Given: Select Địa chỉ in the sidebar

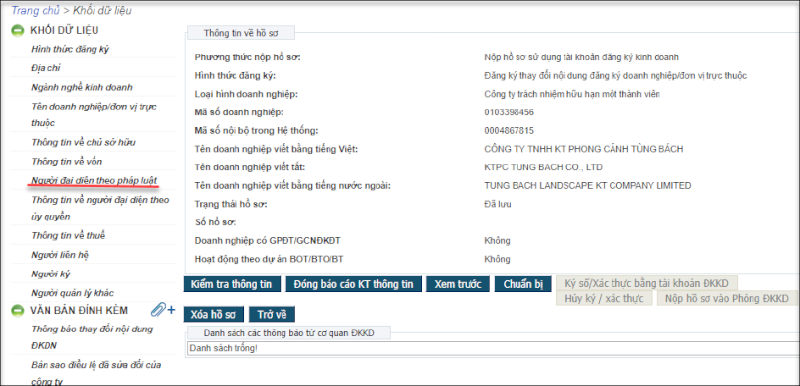Looking at the screenshot, I should tap(46, 68).
